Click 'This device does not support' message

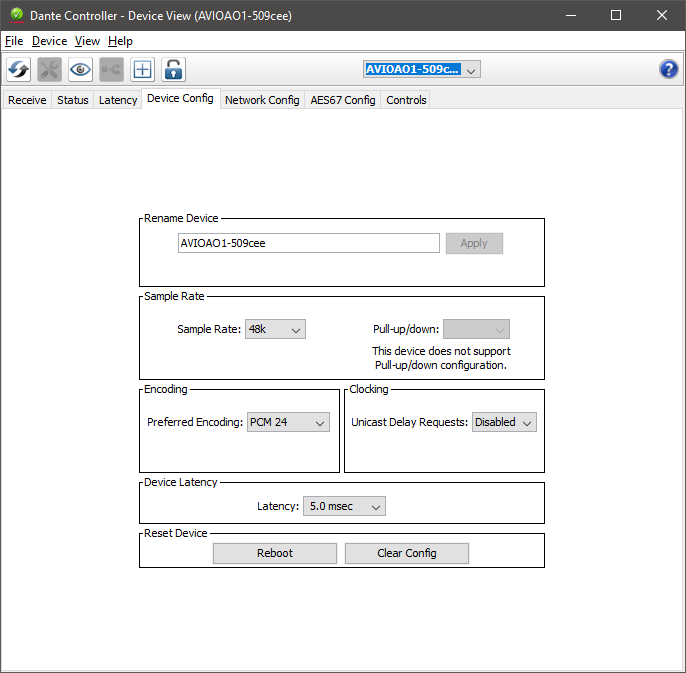point(441,351)
